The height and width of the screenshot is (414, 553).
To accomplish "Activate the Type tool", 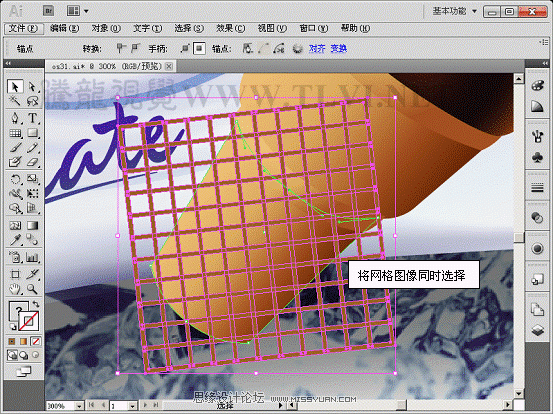I will [32, 118].
